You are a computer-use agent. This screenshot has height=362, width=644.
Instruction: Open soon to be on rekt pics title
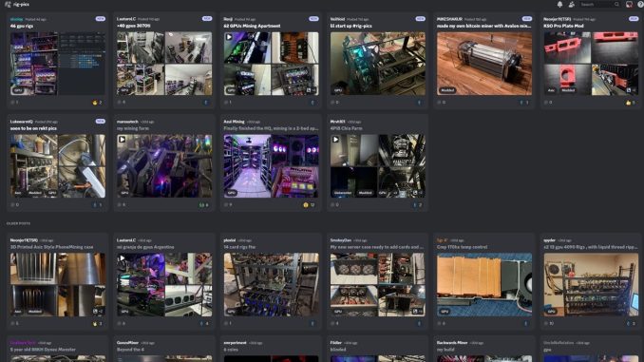pyautogui.click(x=33, y=128)
